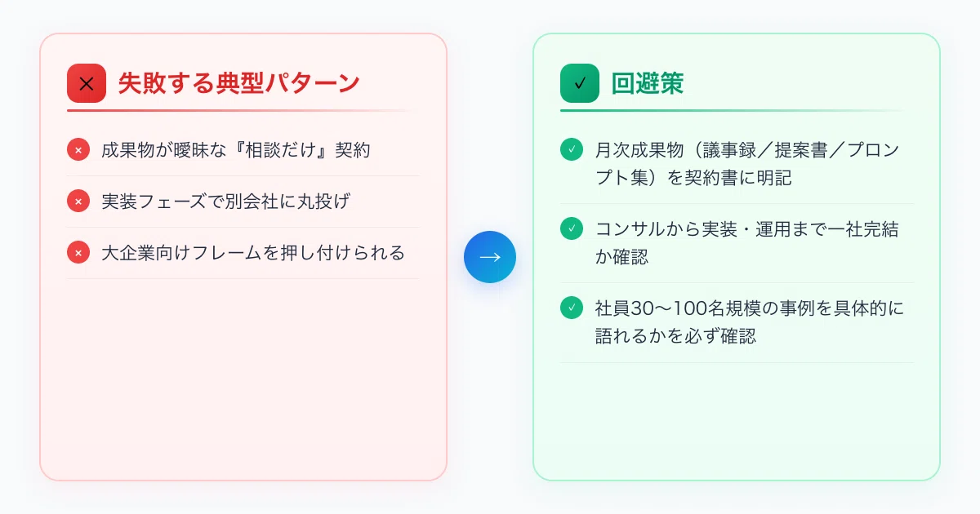The height and width of the screenshot is (514, 980).
Task: Click the green checkmark icon beside 回避策
Action: click(580, 83)
